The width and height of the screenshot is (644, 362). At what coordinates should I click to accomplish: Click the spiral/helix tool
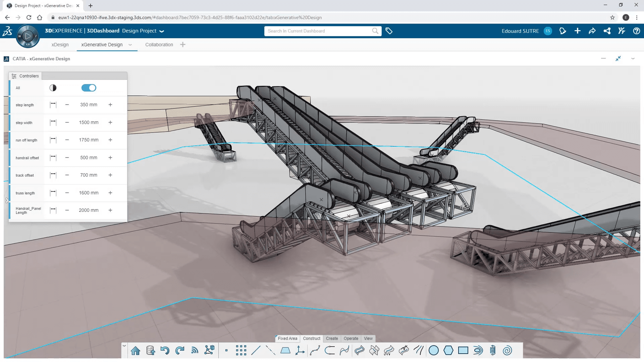(507, 350)
